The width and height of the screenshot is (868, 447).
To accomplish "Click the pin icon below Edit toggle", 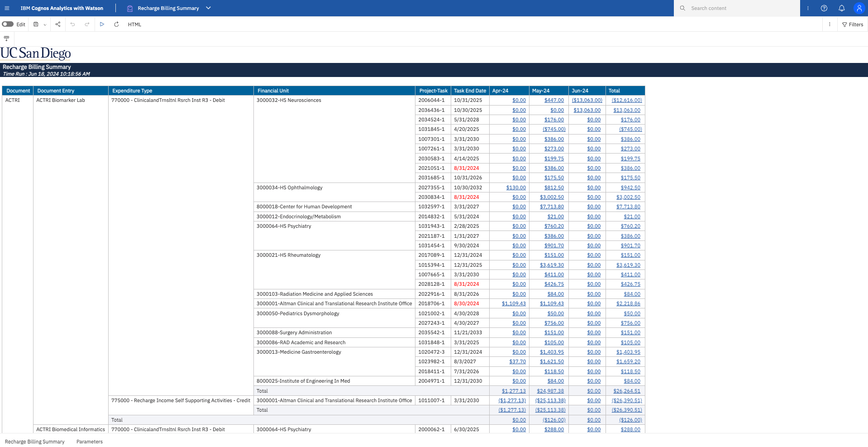I will click(6, 38).
